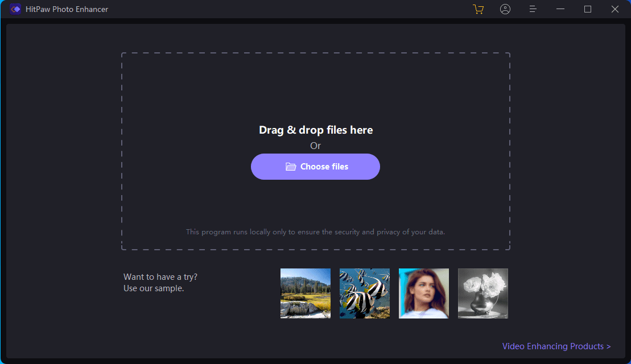Select the woman portrait sample image

pyautogui.click(x=424, y=293)
